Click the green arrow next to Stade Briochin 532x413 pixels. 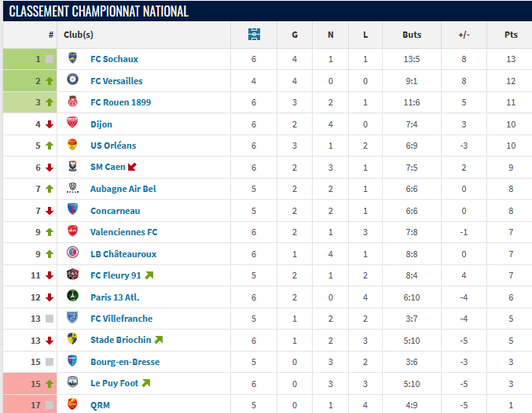(158, 340)
